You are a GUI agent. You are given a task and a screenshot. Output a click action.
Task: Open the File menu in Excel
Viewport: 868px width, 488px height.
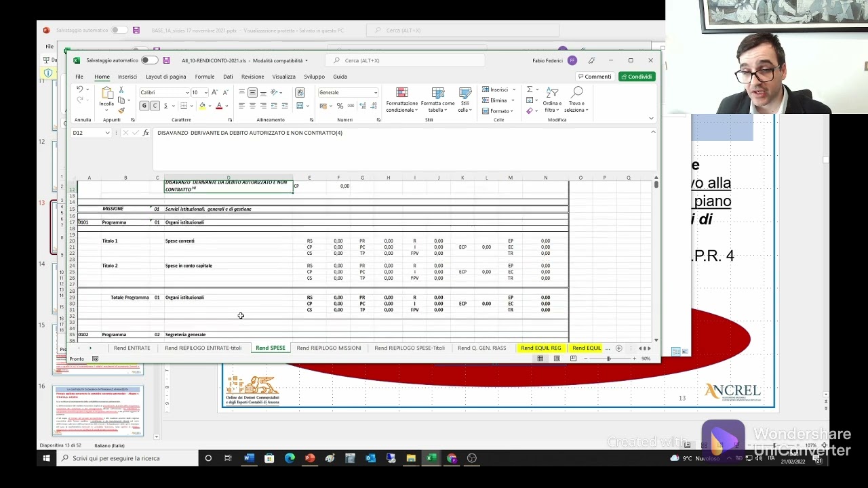click(79, 77)
